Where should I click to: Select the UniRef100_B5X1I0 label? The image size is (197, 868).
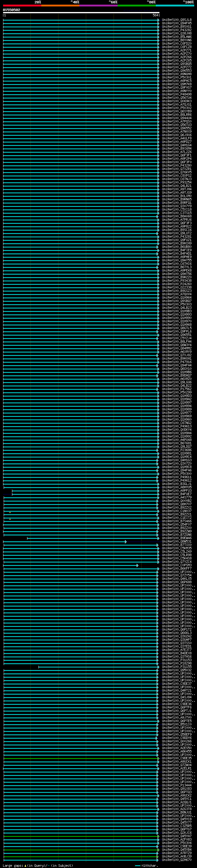pyautogui.click(x=177, y=724)
